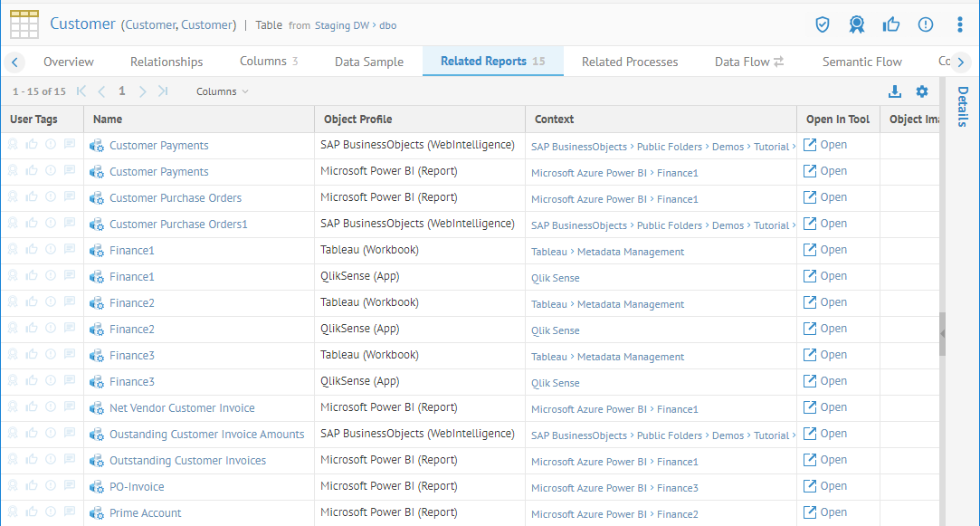Go to the last page of results

point(163,91)
